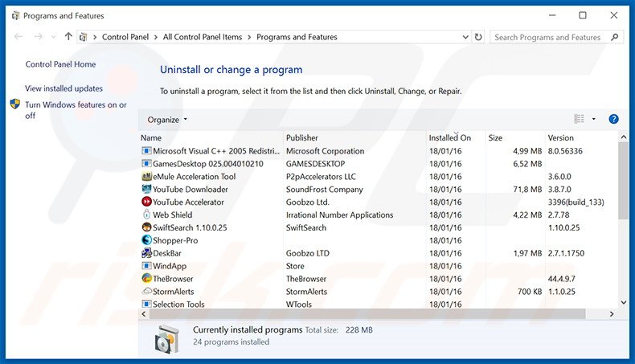635x364 pixels.
Task: Click the TheBrowser program icon
Action: click(x=146, y=279)
